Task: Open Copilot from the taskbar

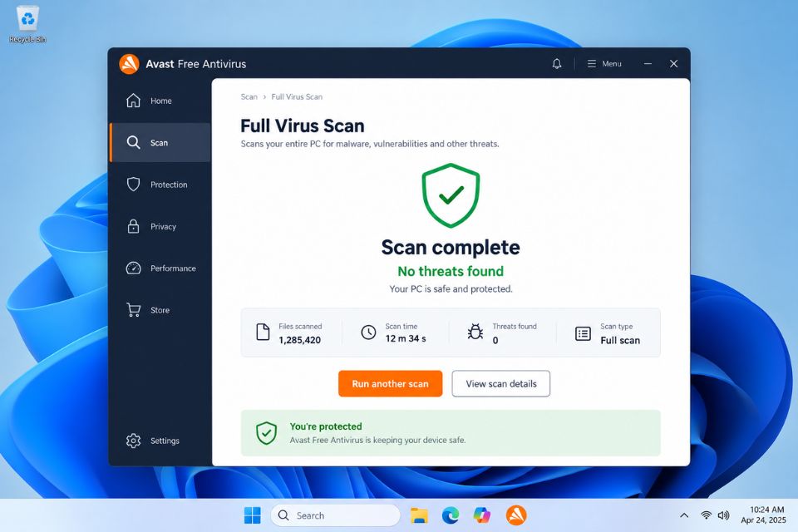Action: pos(482,515)
